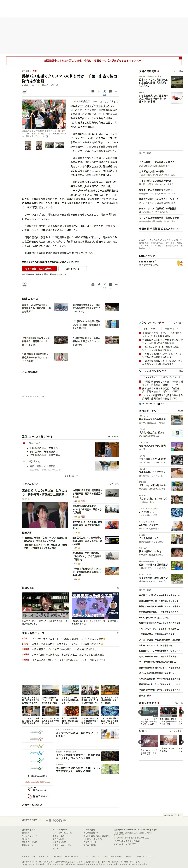Image resolution: width=188 pixels, height=868 pixels.
Task: Play the 記者を襲った嫌な予感 video
Action: point(95,606)
